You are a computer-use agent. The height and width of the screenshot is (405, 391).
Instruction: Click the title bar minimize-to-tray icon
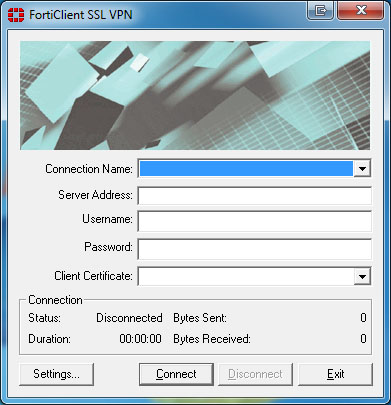320,10
